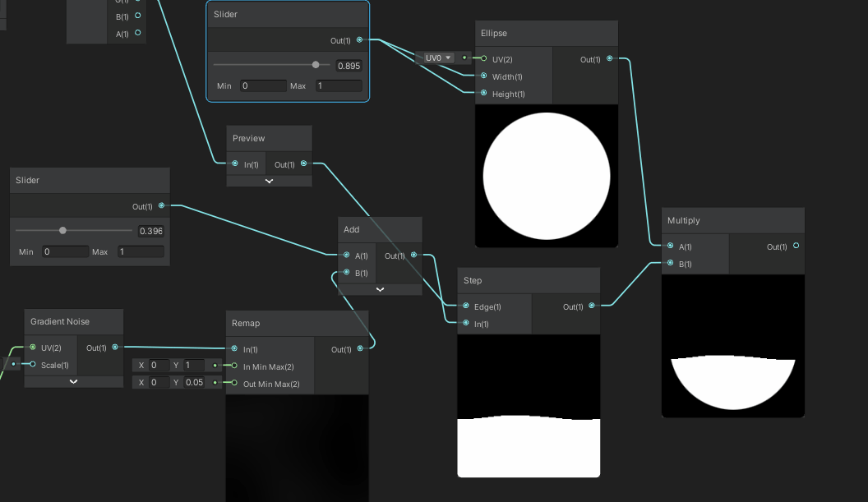Viewport: 868px width, 502px height.
Task: Click the Step node Edge(1) port
Action: tap(466, 306)
